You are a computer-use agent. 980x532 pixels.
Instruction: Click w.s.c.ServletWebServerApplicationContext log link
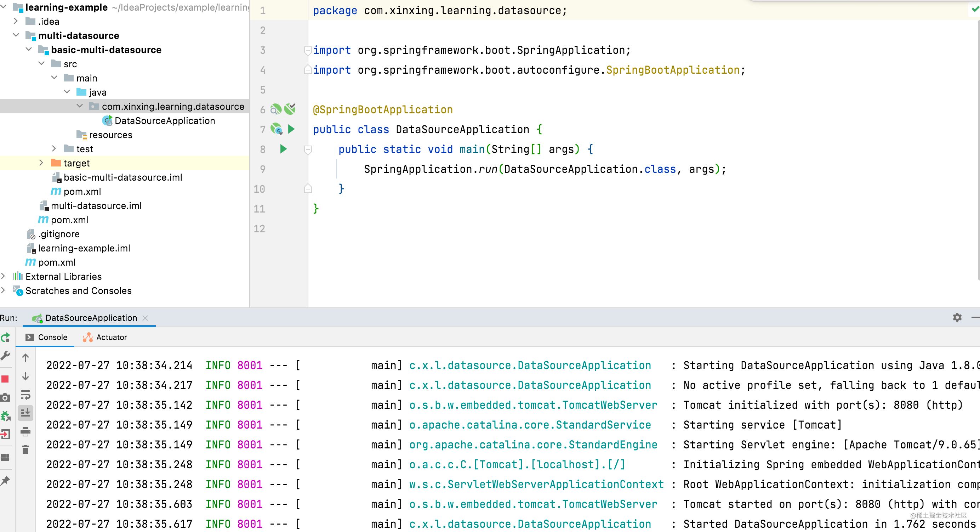(536, 484)
